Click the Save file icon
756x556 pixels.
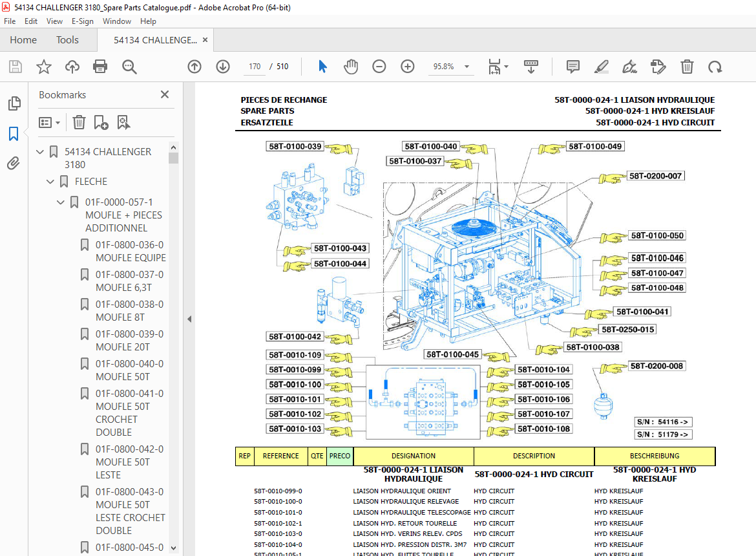coord(16,67)
